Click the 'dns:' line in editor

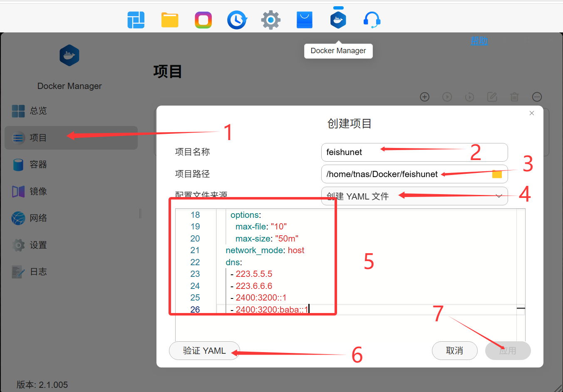tap(234, 262)
